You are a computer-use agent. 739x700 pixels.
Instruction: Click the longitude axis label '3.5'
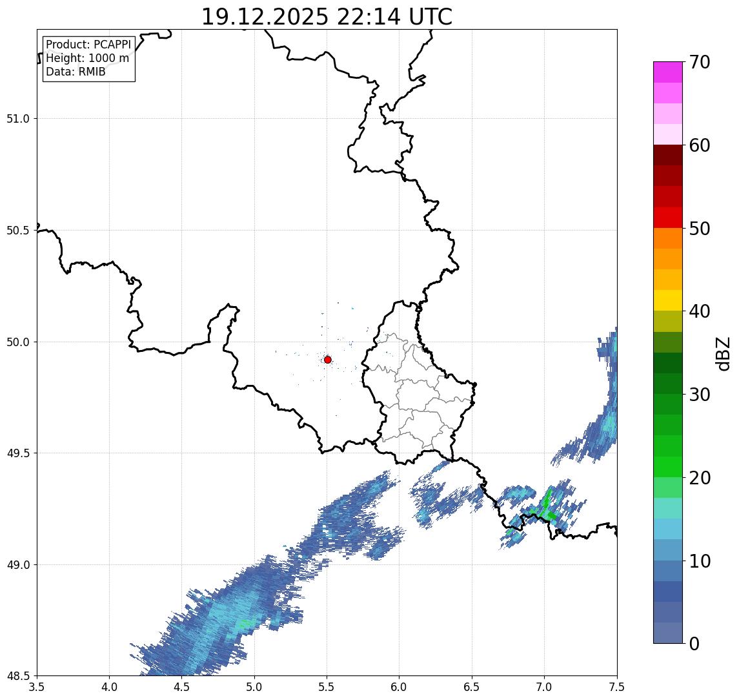click(x=37, y=687)
